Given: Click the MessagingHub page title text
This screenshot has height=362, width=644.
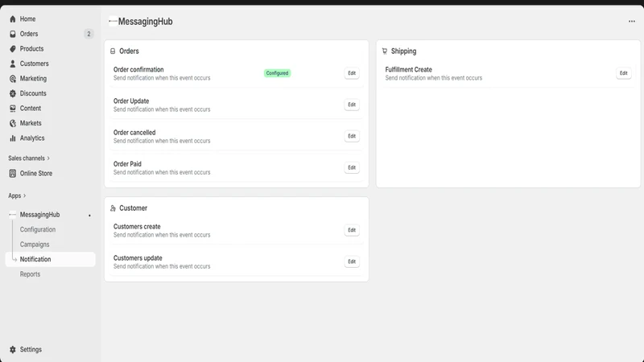Looking at the screenshot, I should click(x=146, y=22).
